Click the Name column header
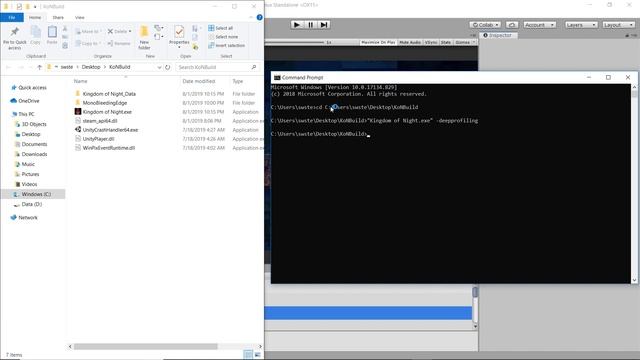 pyautogui.click(x=80, y=81)
